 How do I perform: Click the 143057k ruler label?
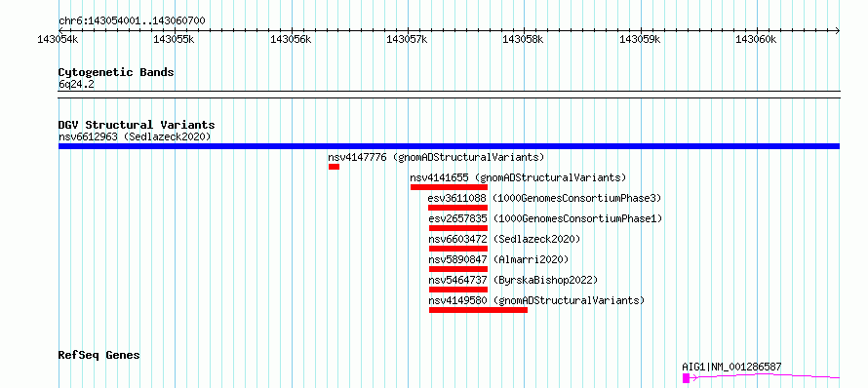click(408, 39)
